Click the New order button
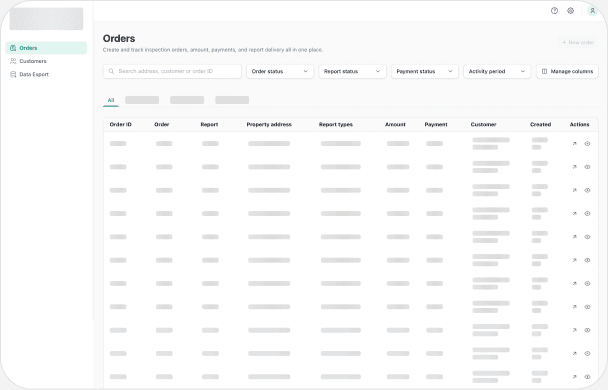608x390 pixels. tap(578, 42)
